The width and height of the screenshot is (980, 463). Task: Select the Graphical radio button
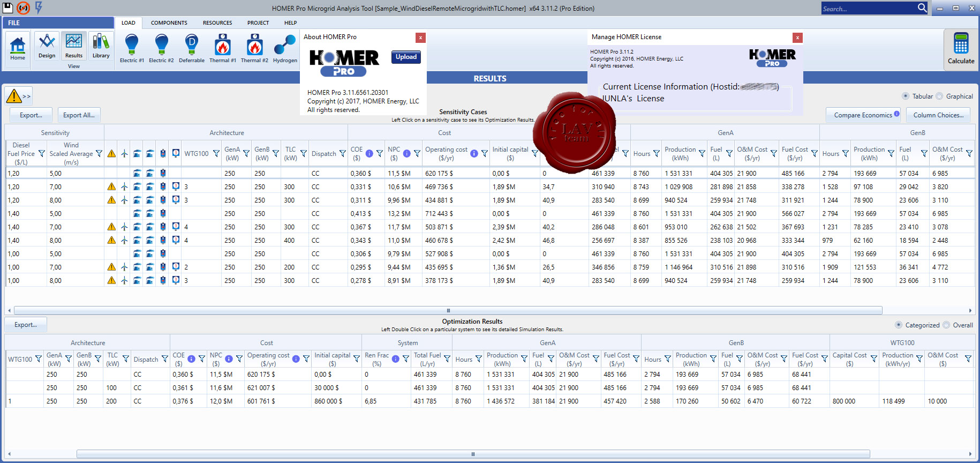click(939, 96)
